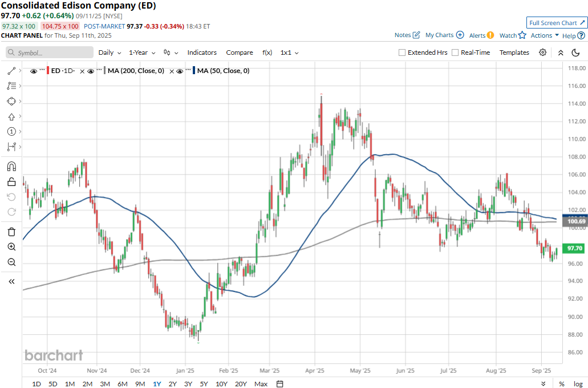
Task: Select the 6M time range
Action: click(123, 383)
